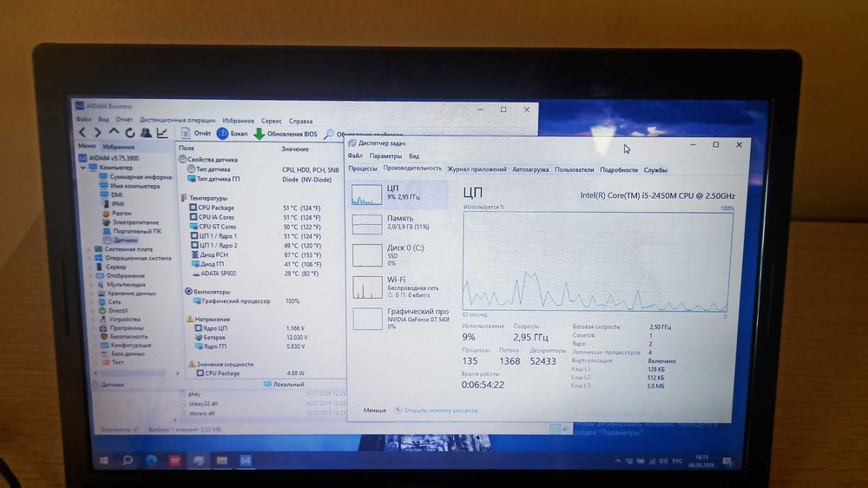The width and height of the screenshot is (868, 488).
Task: Select Имя компьютера tree item
Action: click(129, 186)
